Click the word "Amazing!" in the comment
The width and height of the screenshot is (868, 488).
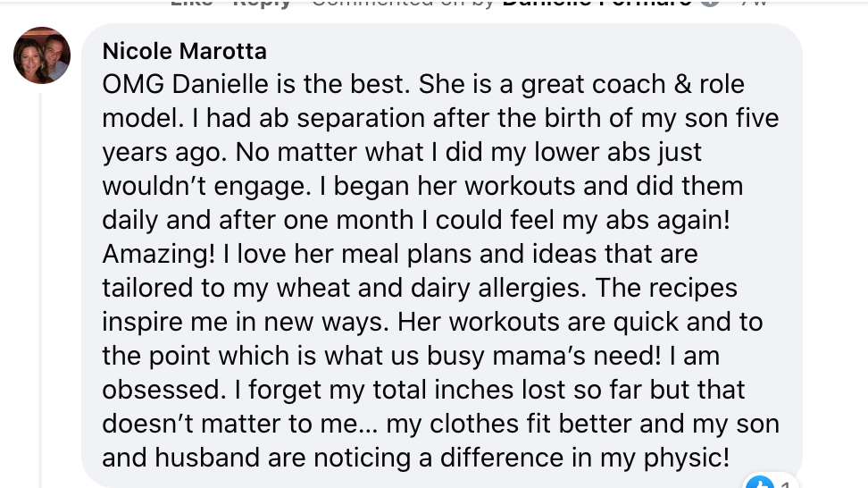(x=159, y=254)
